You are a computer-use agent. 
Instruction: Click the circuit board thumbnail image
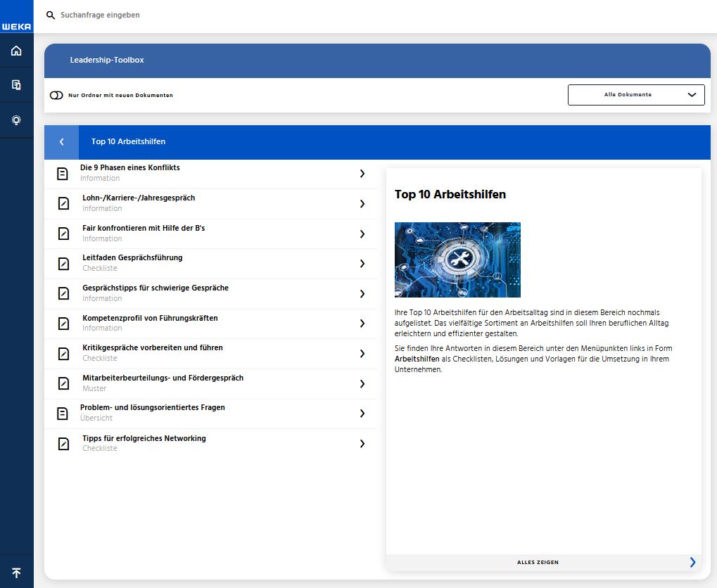coord(457,260)
